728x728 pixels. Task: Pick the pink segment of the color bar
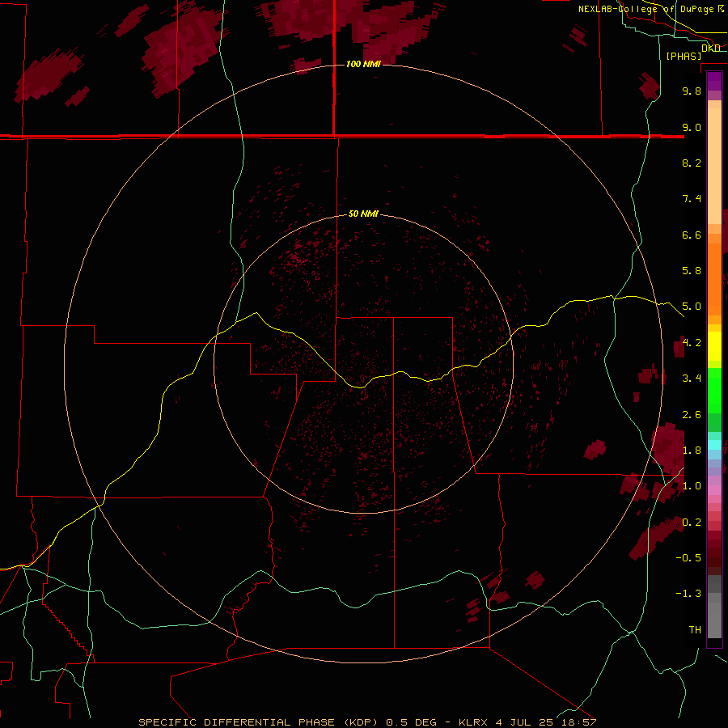tap(714, 490)
